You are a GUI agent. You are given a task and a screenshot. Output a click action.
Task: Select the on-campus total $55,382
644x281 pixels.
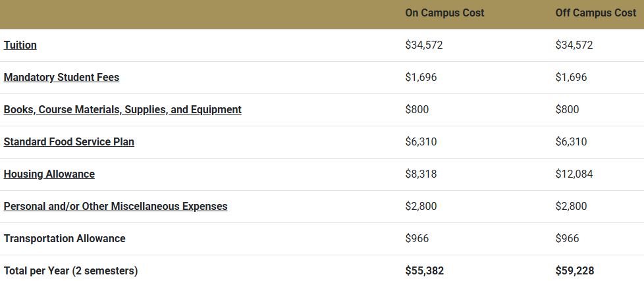(425, 270)
